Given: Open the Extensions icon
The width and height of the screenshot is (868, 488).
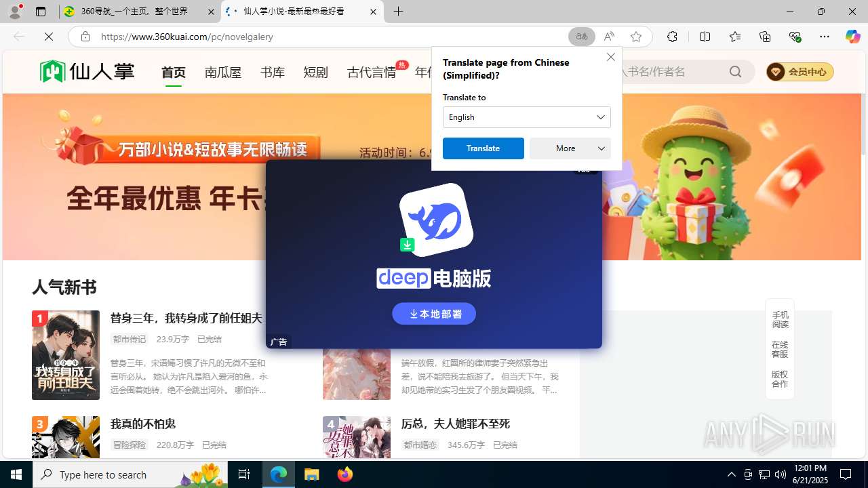Looking at the screenshot, I should (672, 37).
